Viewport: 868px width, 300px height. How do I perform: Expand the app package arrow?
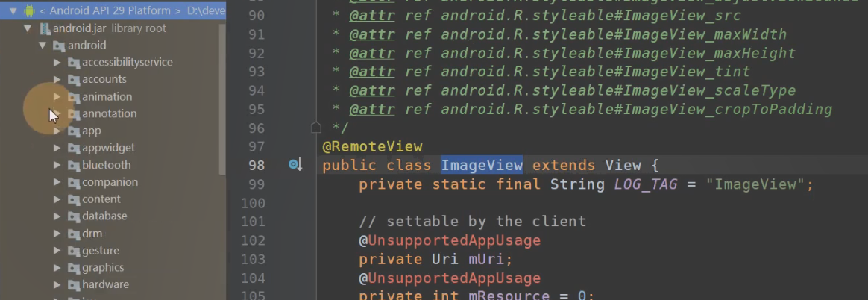pos(57,131)
